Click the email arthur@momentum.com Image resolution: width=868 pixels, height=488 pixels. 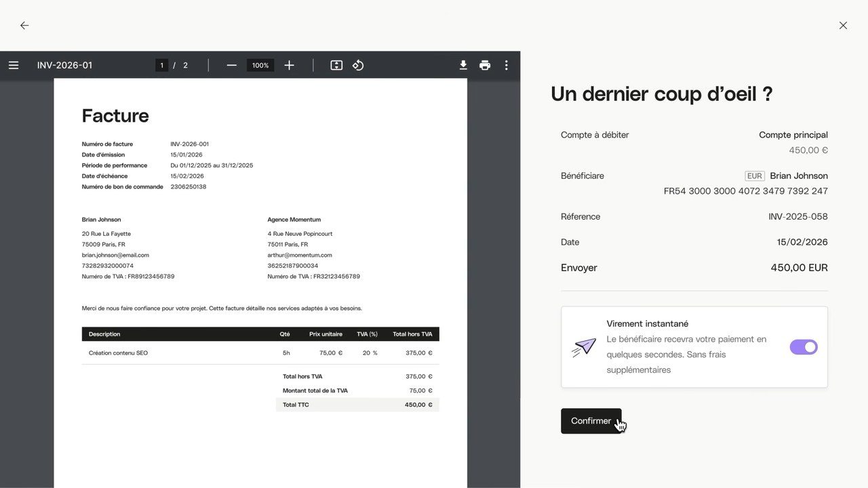[300, 255]
